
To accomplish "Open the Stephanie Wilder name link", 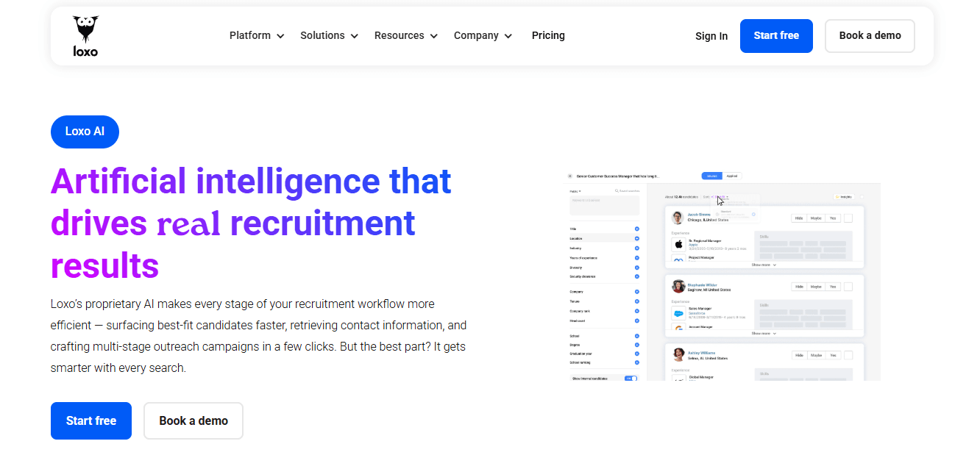I will point(703,284).
